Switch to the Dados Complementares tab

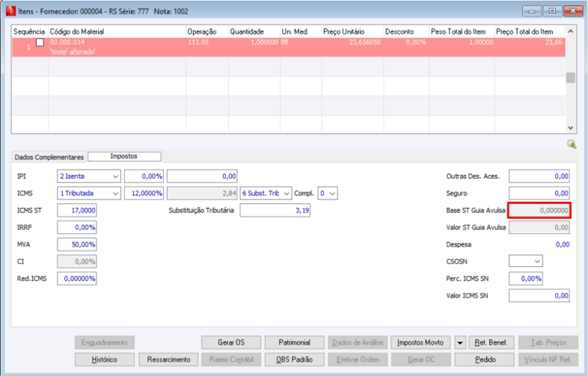point(49,157)
